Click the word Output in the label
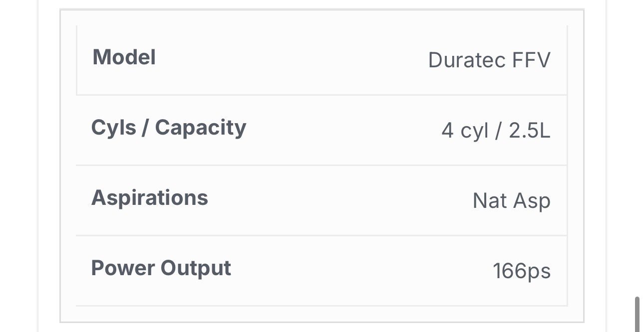This screenshot has height=332, width=644. (196, 268)
